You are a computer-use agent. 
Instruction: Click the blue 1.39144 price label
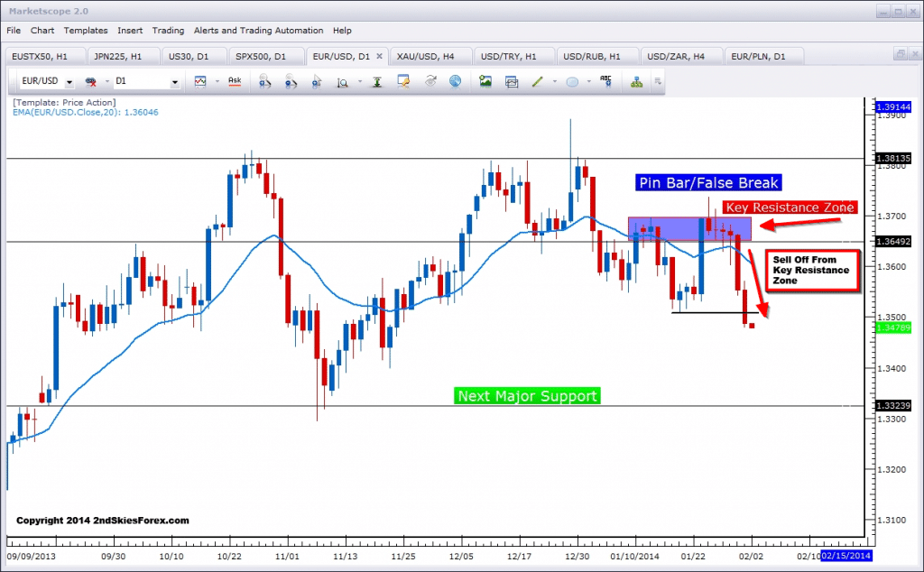(x=893, y=107)
